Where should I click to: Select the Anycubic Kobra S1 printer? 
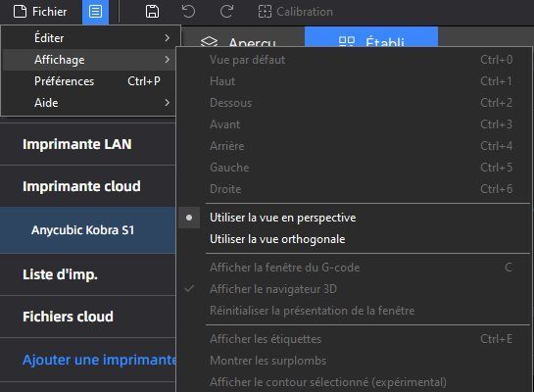[88, 230]
